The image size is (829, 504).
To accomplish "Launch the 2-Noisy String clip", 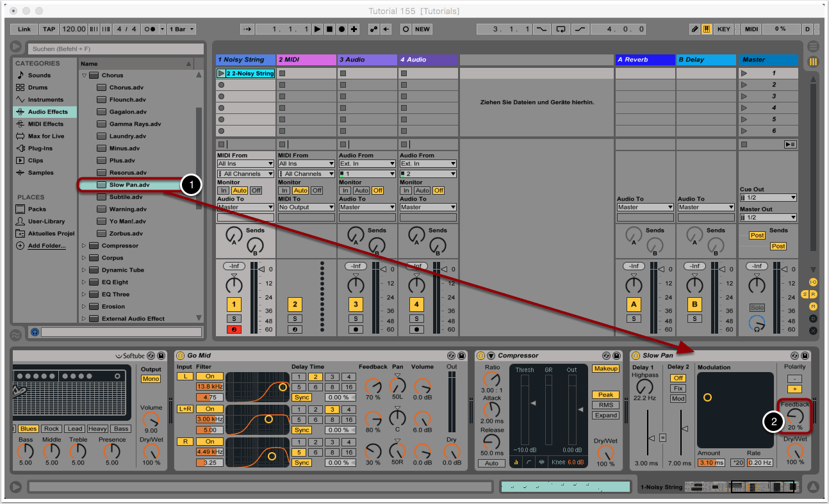I will (222, 74).
